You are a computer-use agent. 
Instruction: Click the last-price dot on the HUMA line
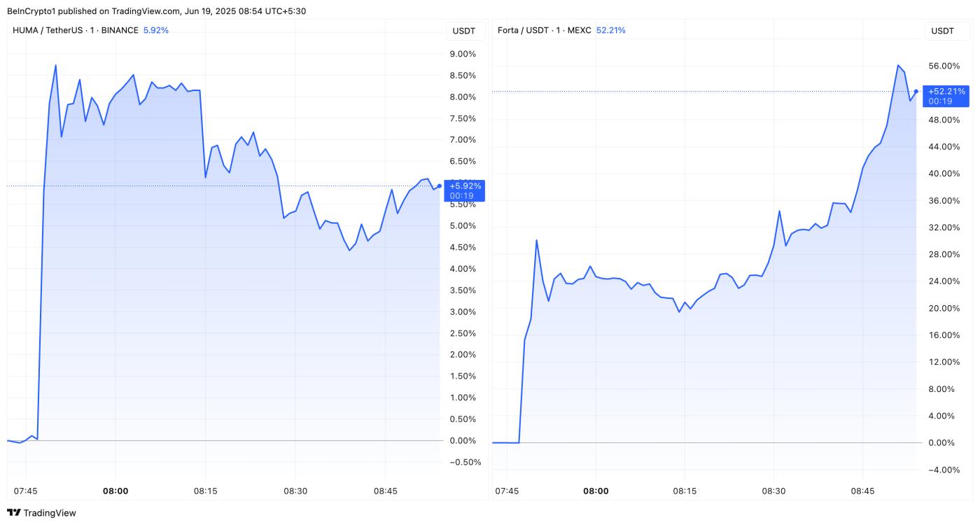[x=439, y=186]
